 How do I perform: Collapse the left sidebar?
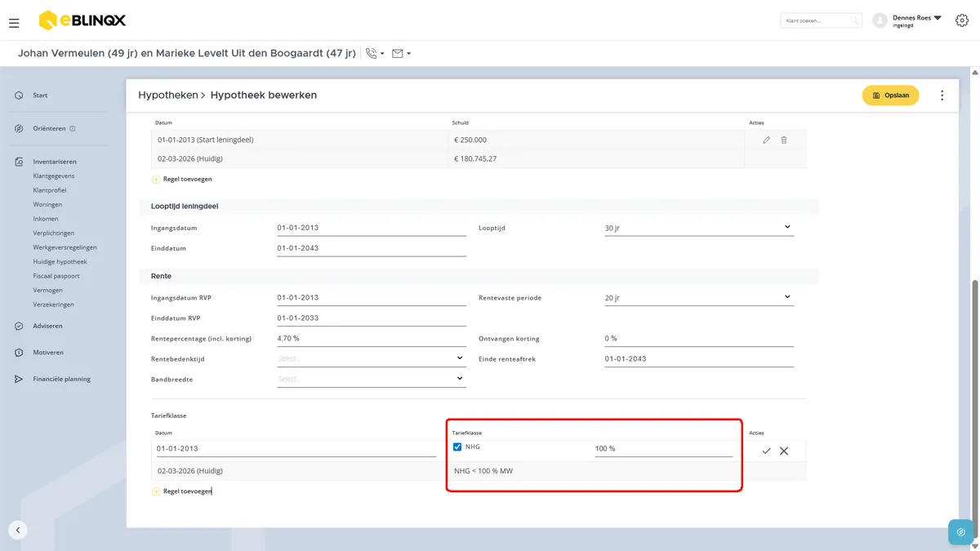tap(18, 530)
